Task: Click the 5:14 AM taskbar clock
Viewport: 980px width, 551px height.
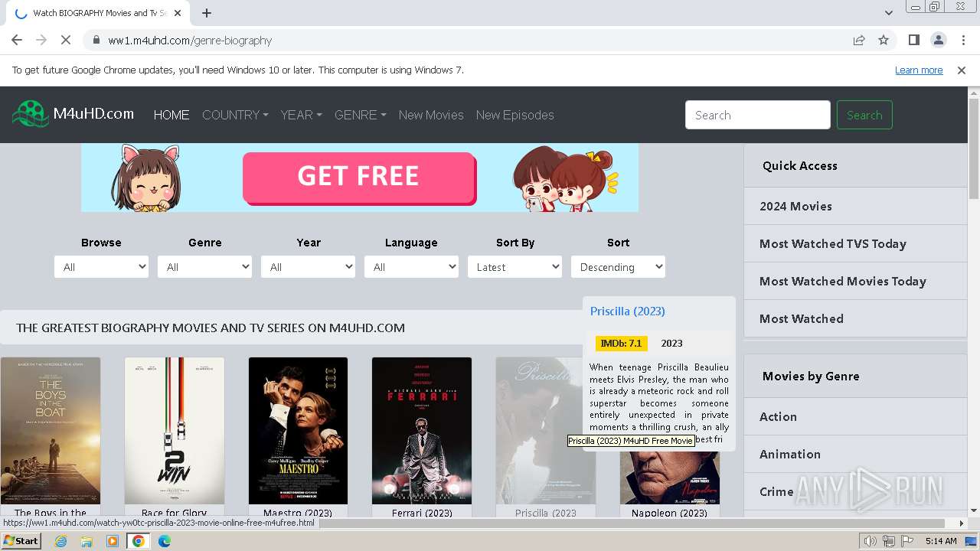Action: [x=941, y=541]
